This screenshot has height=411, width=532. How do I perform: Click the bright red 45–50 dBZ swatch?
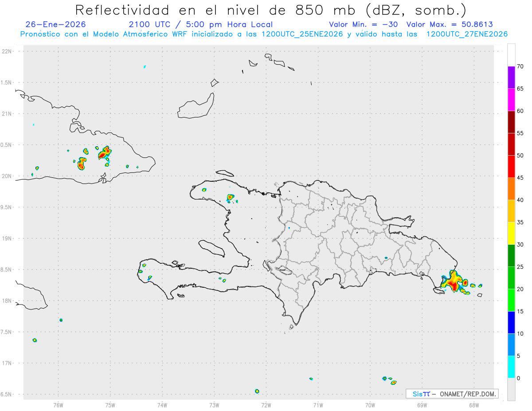coord(511,167)
